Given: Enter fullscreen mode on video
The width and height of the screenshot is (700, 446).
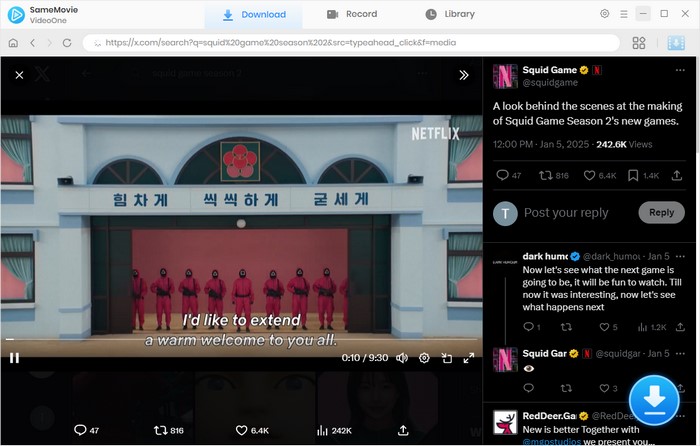Looking at the screenshot, I should click(x=468, y=358).
